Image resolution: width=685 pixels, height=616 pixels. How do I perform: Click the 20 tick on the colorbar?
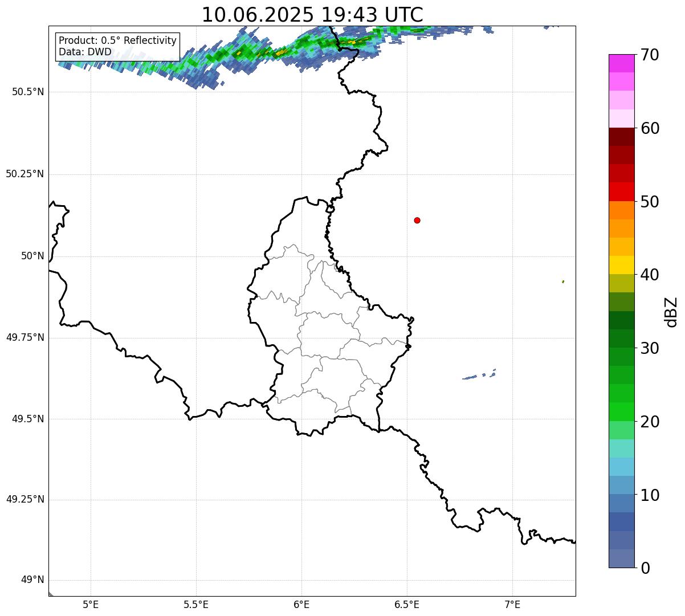pos(649,422)
